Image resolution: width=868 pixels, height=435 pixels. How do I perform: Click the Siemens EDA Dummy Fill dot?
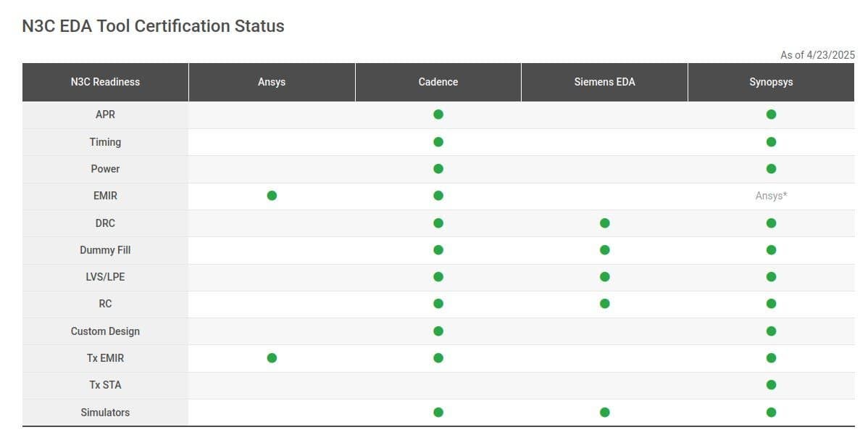tap(605, 250)
